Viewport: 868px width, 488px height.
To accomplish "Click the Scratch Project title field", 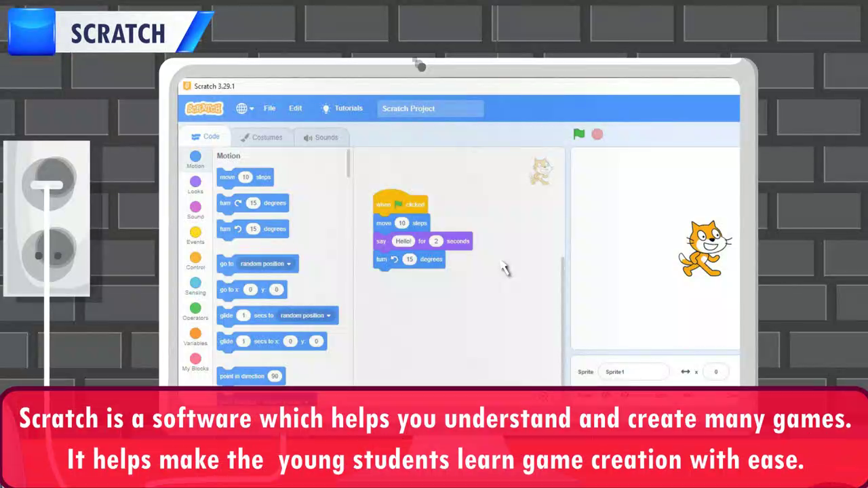I will coord(430,108).
